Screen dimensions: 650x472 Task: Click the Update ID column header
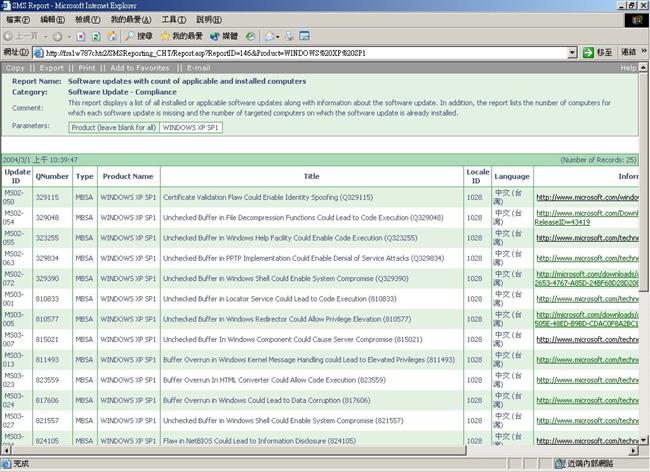point(17,176)
